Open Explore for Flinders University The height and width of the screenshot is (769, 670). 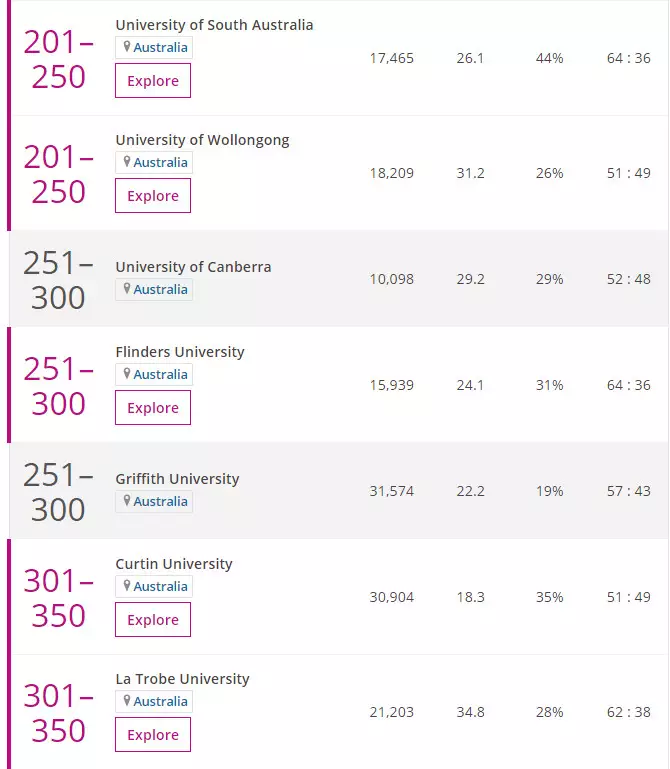153,408
